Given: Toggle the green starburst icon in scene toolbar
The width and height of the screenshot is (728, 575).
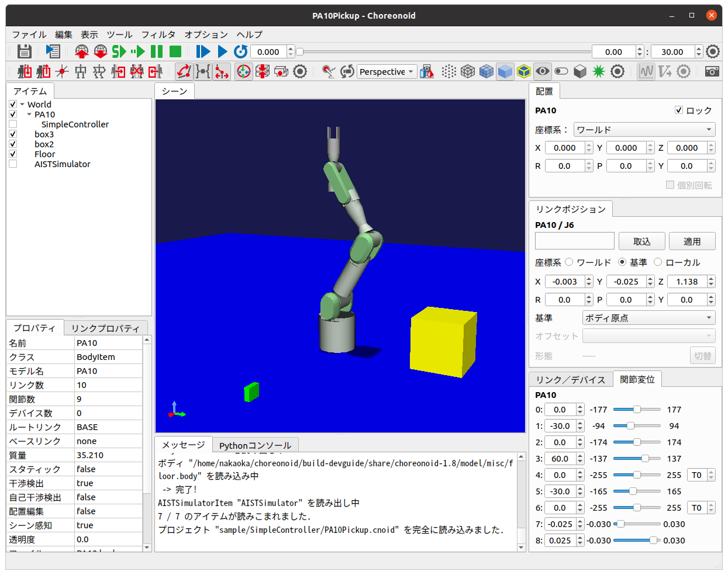Looking at the screenshot, I should (598, 71).
